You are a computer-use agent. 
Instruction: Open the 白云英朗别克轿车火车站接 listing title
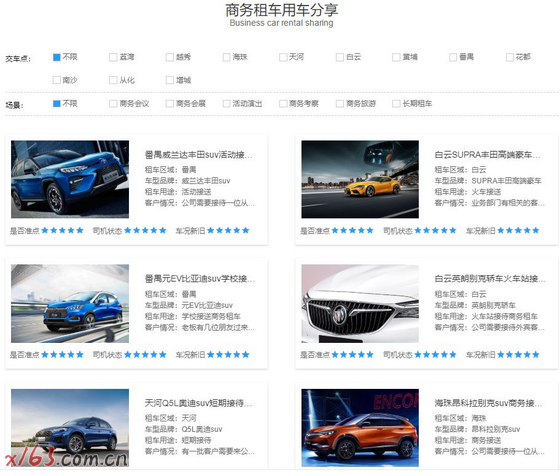pos(490,279)
